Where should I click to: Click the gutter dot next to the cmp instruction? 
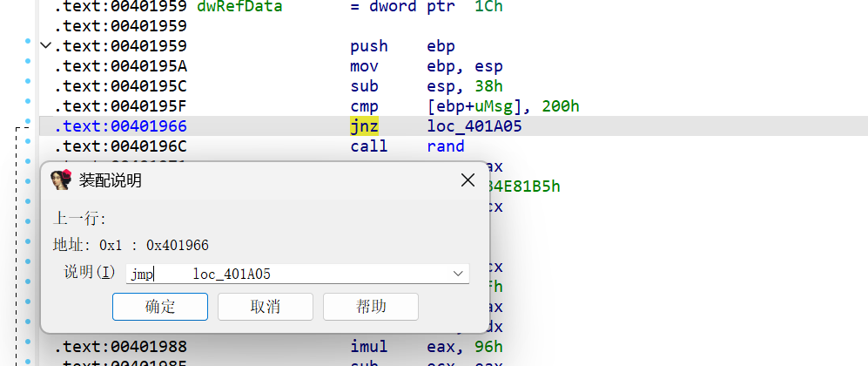point(27,102)
